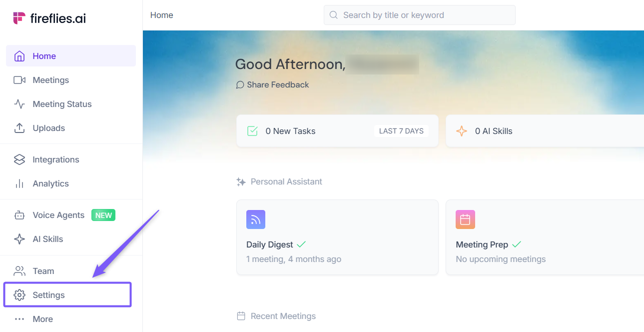The height and width of the screenshot is (332, 644).
Task: Focus the Search by title or keyword field
Action: [x=420, y=15]
